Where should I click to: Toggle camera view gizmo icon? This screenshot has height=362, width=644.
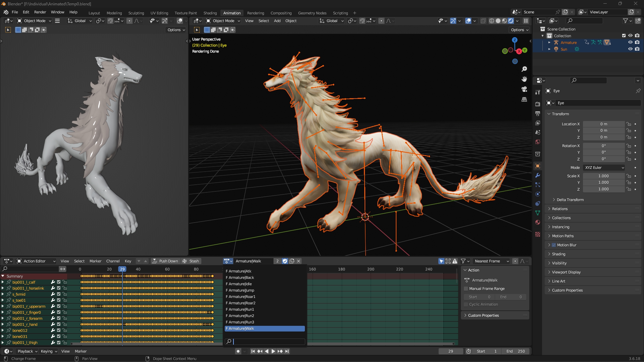click(x=524, y=89)
